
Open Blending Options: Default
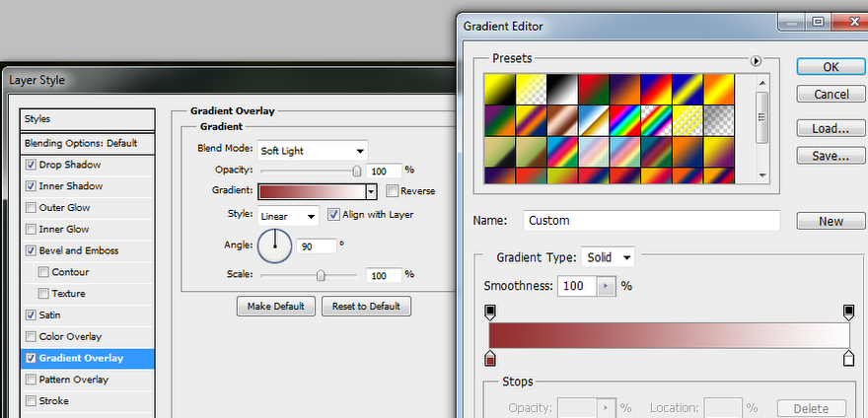tap(88, 143)
